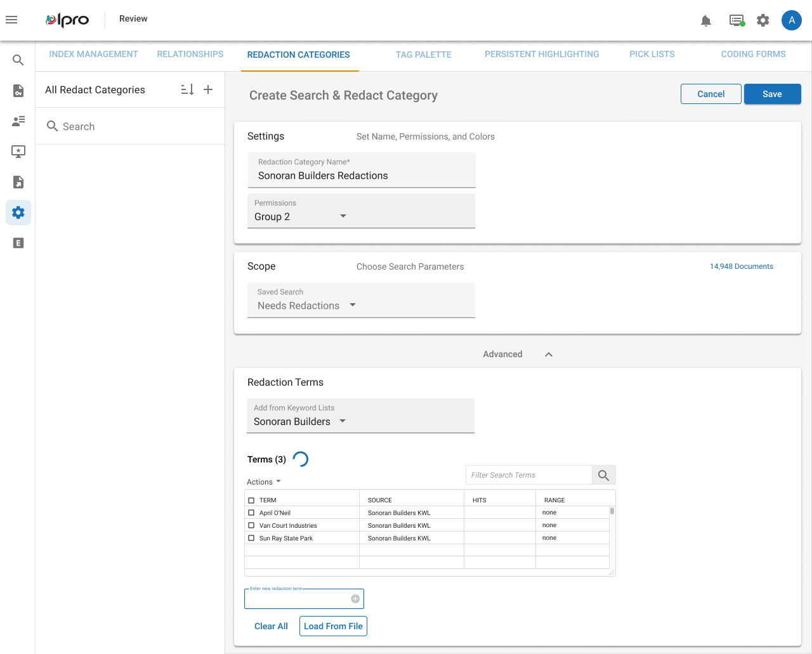The image size is (812, 654).
Task: Open the Permissions dropdown showing Group 2
Action: tap(343, 216)
